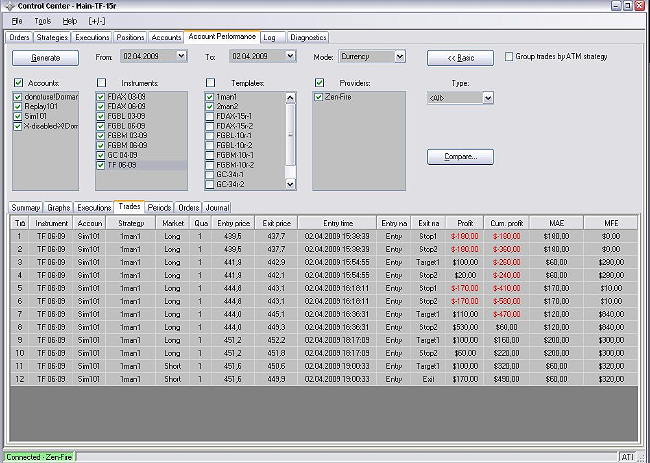Check the FGBL-10r-1 template checkbox

click(209, 137)
